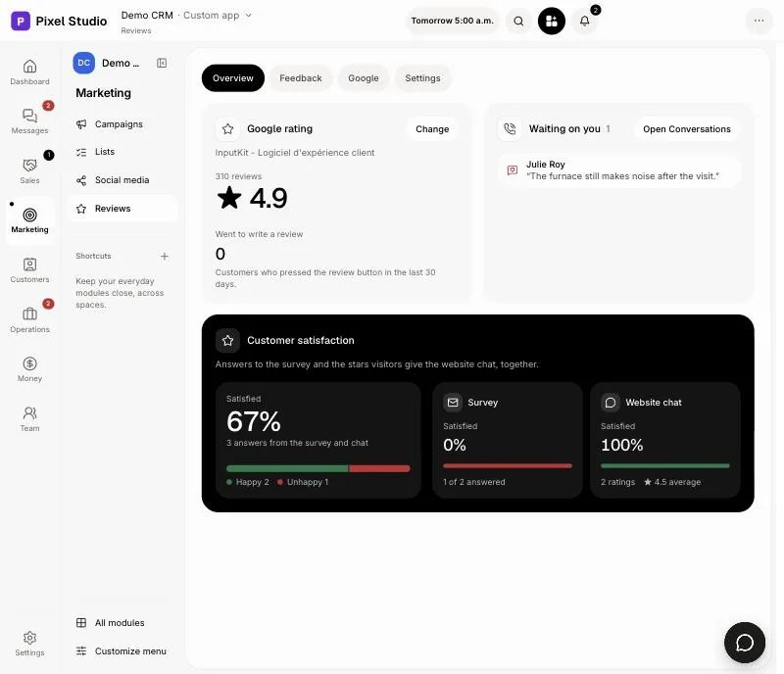This screenshot has width=784, height=674.
Task: Open the Demo workspace switcher
Action: 107,63
